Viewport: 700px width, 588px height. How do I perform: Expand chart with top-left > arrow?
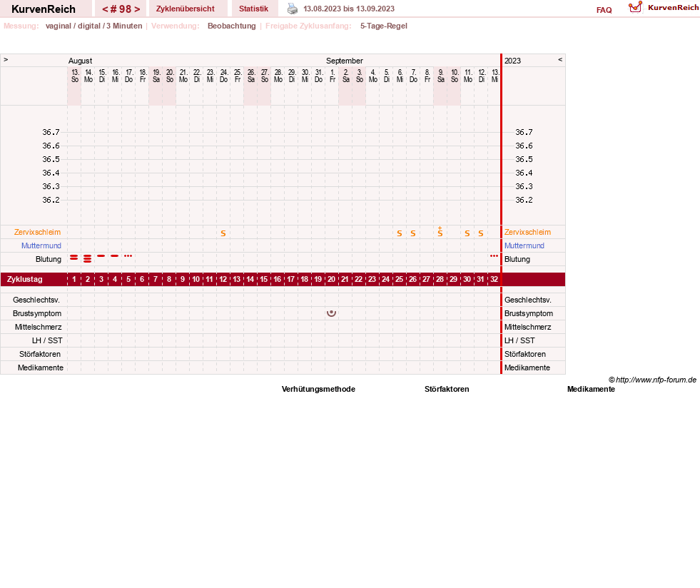point(6,60)
